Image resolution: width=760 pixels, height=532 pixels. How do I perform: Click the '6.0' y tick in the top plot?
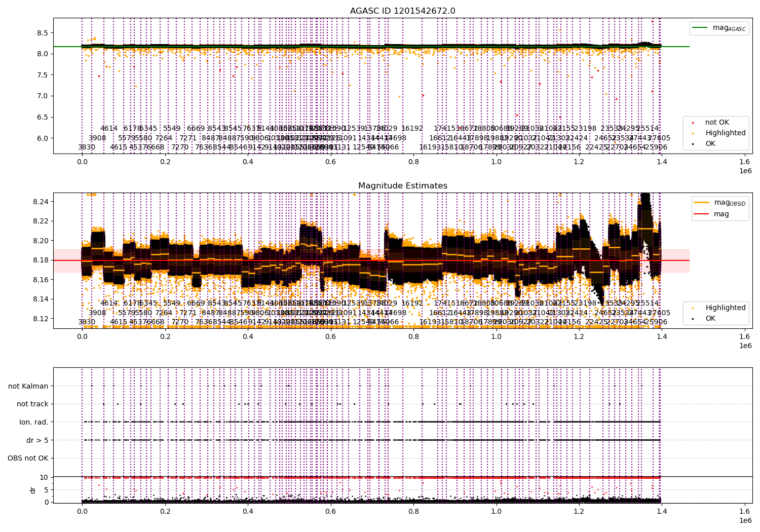pos(43,138)
